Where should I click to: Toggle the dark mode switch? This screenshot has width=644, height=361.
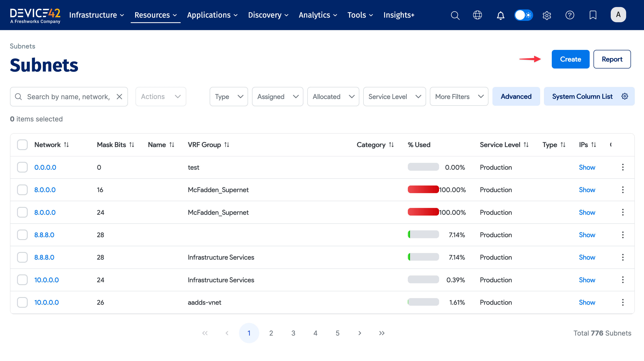tap(524, 15)
